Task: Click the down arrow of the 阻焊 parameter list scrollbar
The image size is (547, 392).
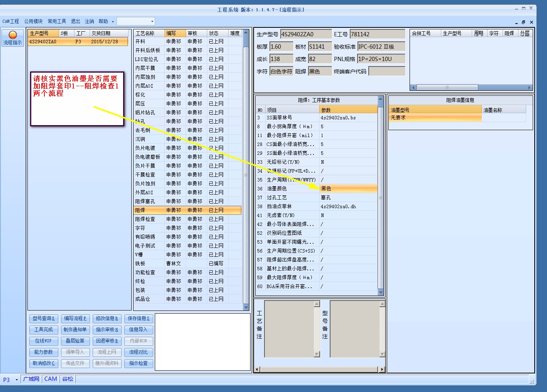Action: (x=380, y=293)
